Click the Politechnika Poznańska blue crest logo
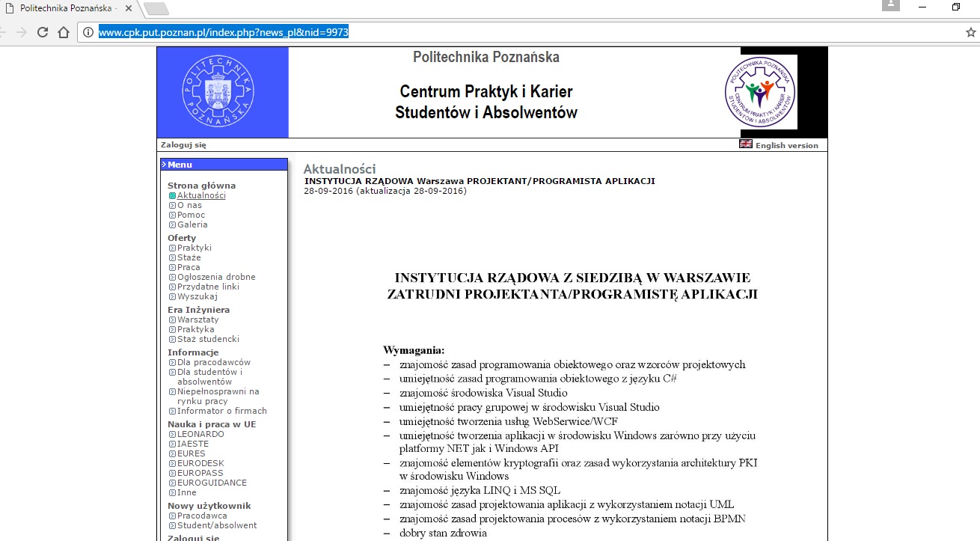 [x=218, y=92]
